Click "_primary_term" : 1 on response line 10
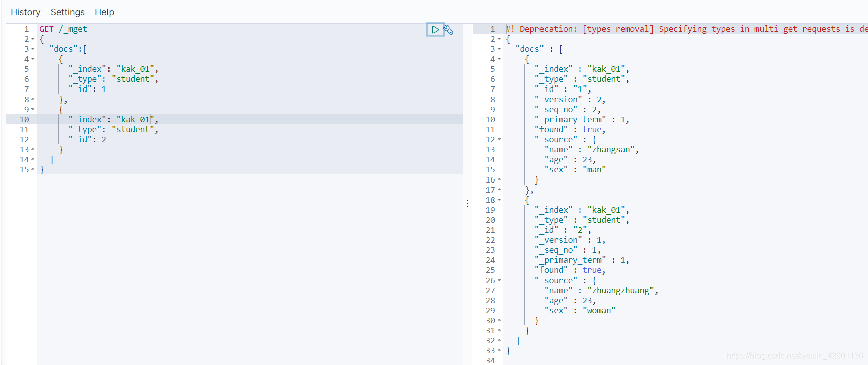 (582, 120)
